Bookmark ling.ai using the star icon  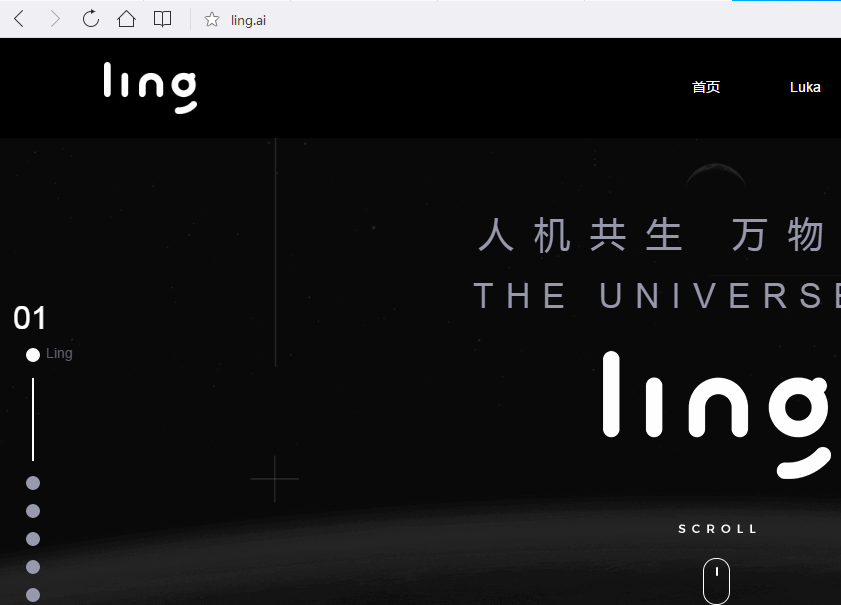[212, 20]
